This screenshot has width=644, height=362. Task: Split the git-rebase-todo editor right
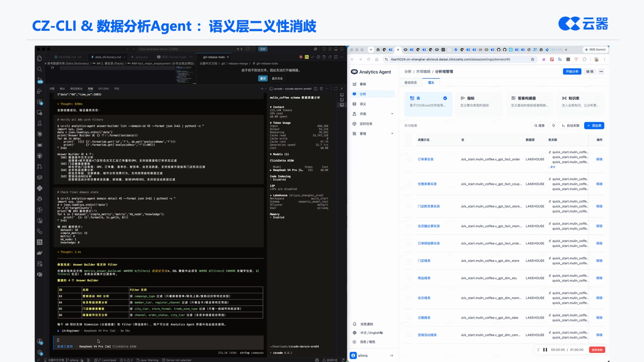(336, 57)
